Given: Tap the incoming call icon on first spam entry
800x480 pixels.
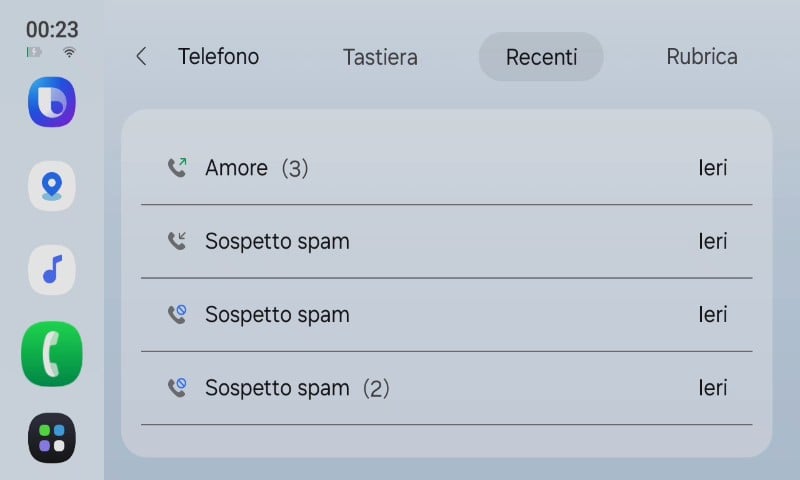Looking at the screenshot, I should [x=177, y=241].
